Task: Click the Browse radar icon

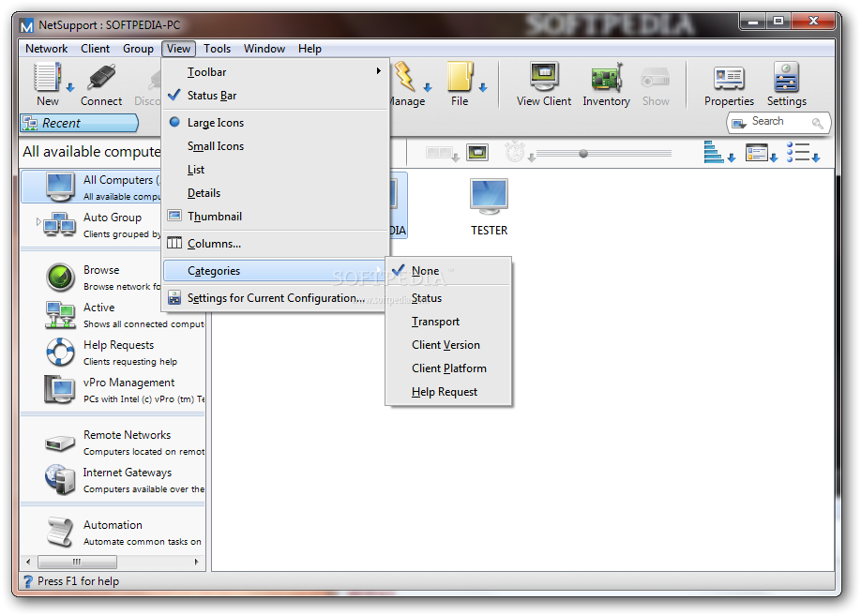Action: tap(60, 278)
